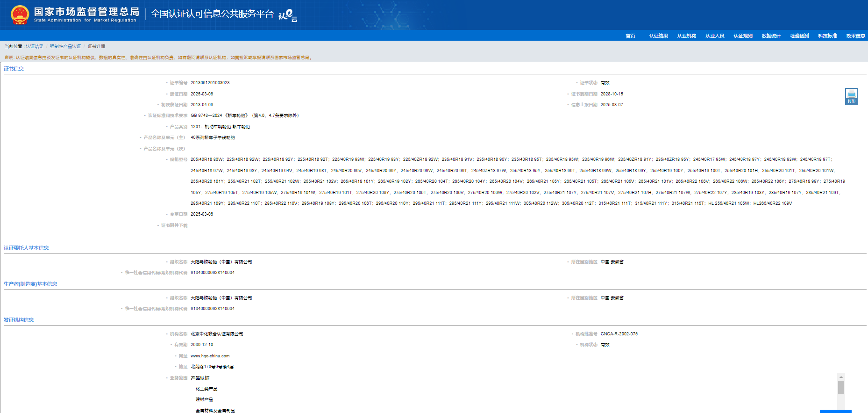Select approval number CNCA-R-2002-075
Image resolution: width=868 pixels, height=413 pixels.
(x=619, y=334)
